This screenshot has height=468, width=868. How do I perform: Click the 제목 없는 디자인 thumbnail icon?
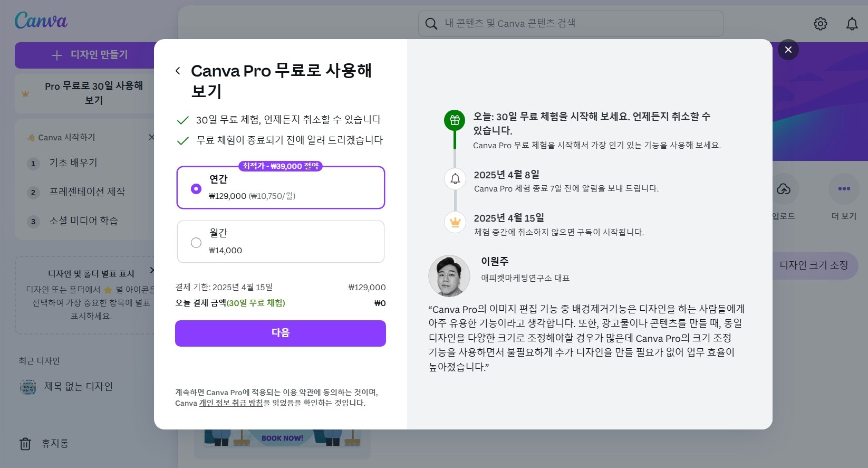click(x=28, y=387)
